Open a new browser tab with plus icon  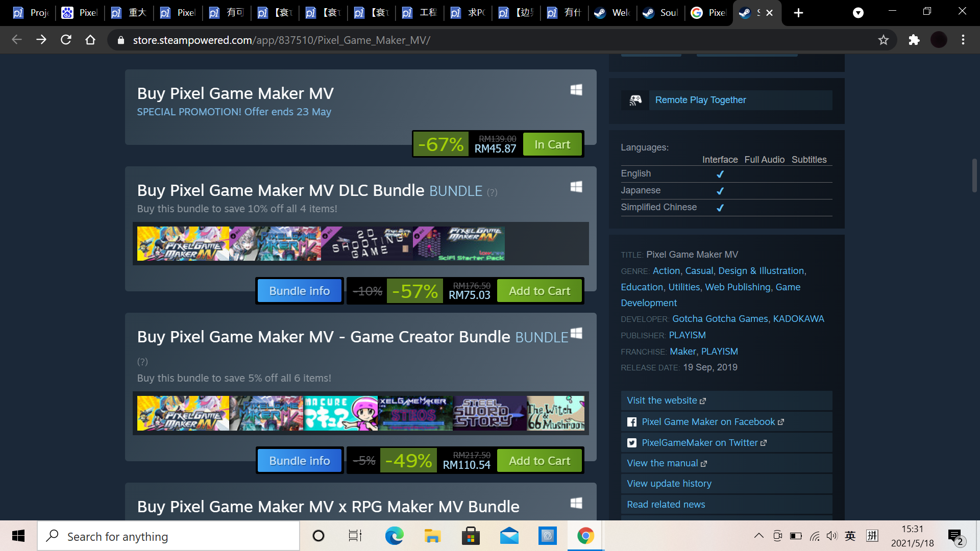tap(799, 13)
